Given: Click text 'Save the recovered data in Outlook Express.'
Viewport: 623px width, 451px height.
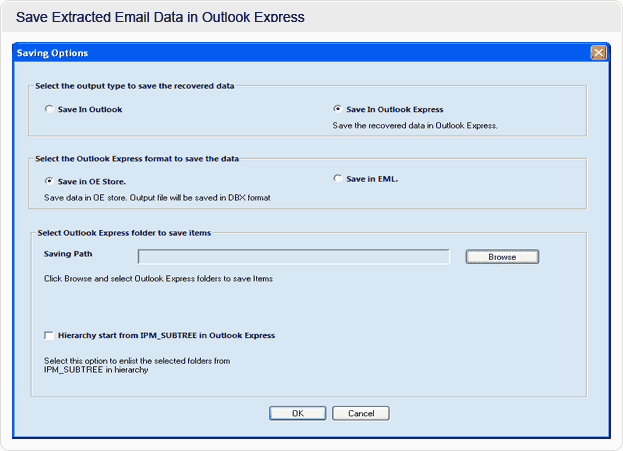Looking at the screenshot, I should (x=415, y=126).
